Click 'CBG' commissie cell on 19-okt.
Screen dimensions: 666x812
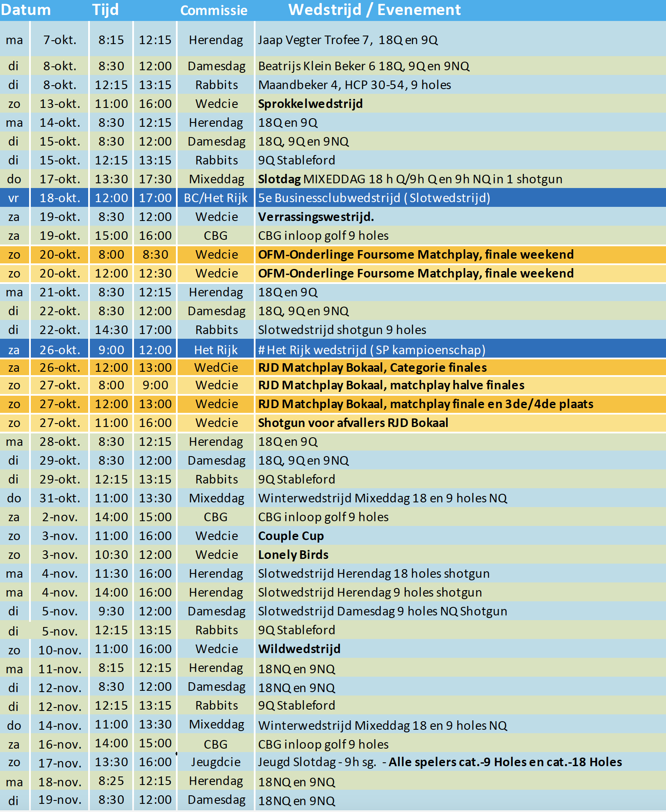pyautogui.click(x=216, y=236)
